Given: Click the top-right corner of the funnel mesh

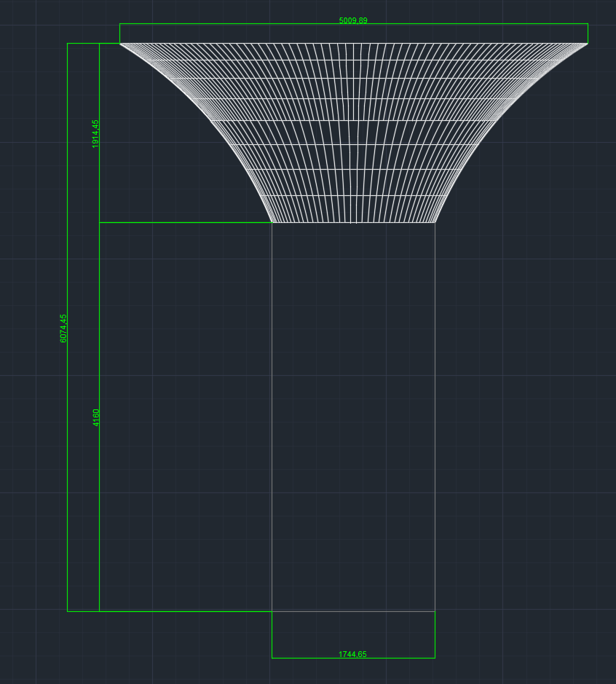Looking at the screenshot, I should click(x=587, y=44).
